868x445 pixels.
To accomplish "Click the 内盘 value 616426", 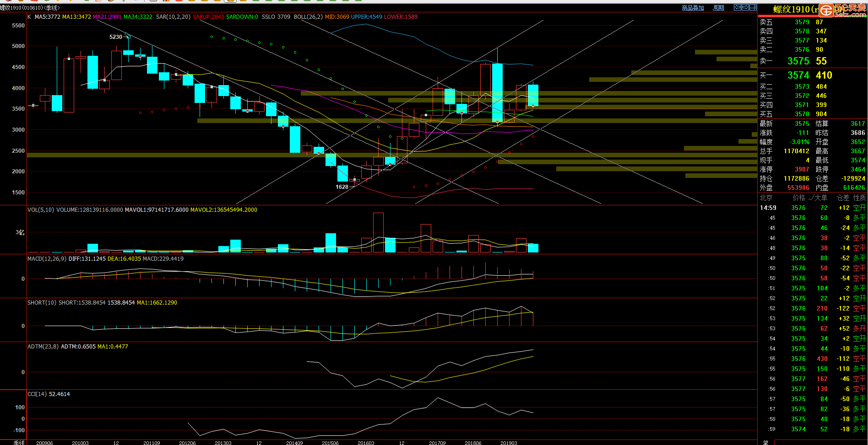I will click(x=854, y=188).
